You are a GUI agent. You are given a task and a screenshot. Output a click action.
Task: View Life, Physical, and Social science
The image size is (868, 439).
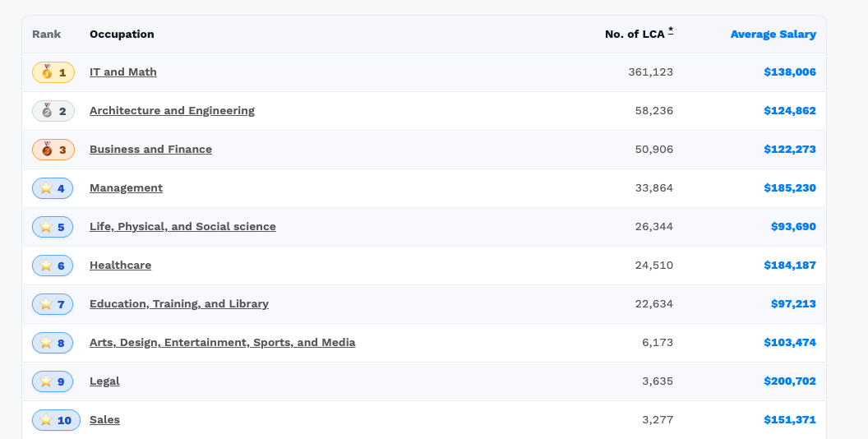(182, 227)
